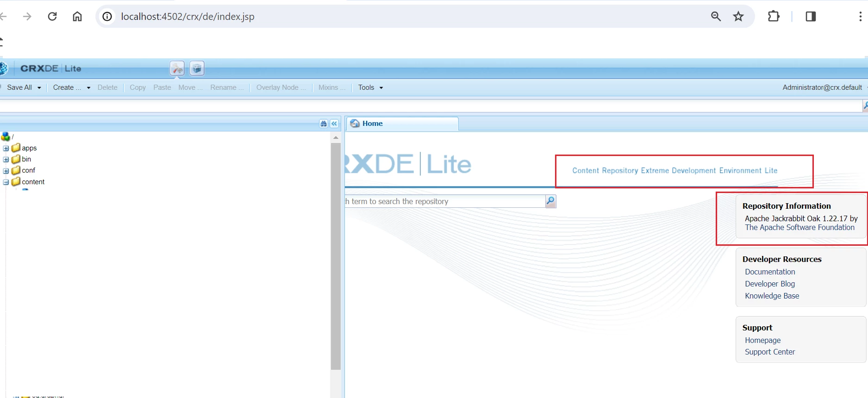Image resolution: width=868 pixels, height=398 pixels.
Task: Click the Developer Resources heading
Action: click(782, 260)
